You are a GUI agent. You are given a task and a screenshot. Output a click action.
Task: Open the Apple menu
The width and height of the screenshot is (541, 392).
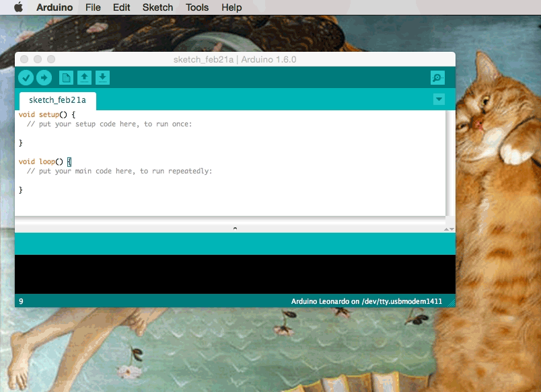coord(18,7)
